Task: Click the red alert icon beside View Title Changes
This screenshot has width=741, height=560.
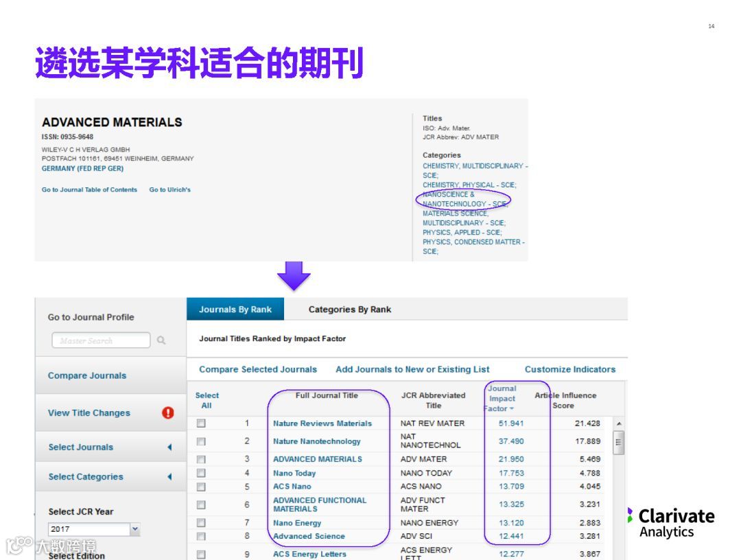Action: 168,412
